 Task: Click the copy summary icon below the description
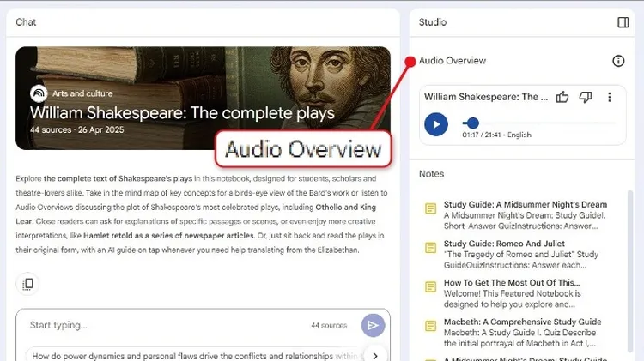(x=27, y=284)
